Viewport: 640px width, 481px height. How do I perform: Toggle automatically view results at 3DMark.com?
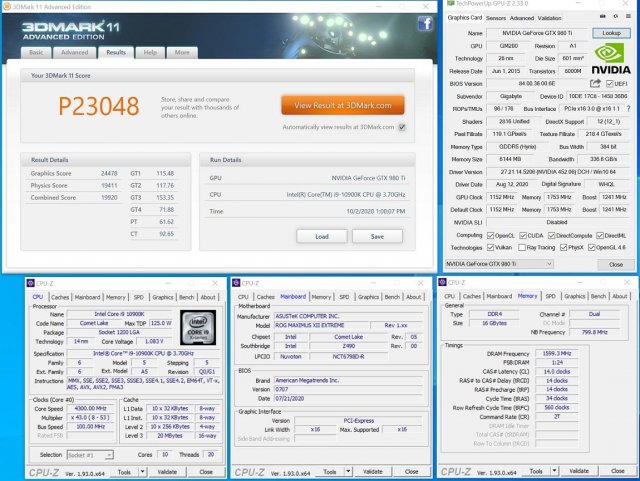402,127
